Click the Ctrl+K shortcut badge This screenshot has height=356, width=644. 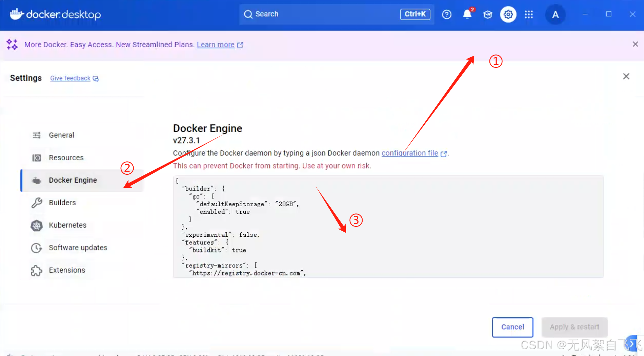tap(415, 14)
